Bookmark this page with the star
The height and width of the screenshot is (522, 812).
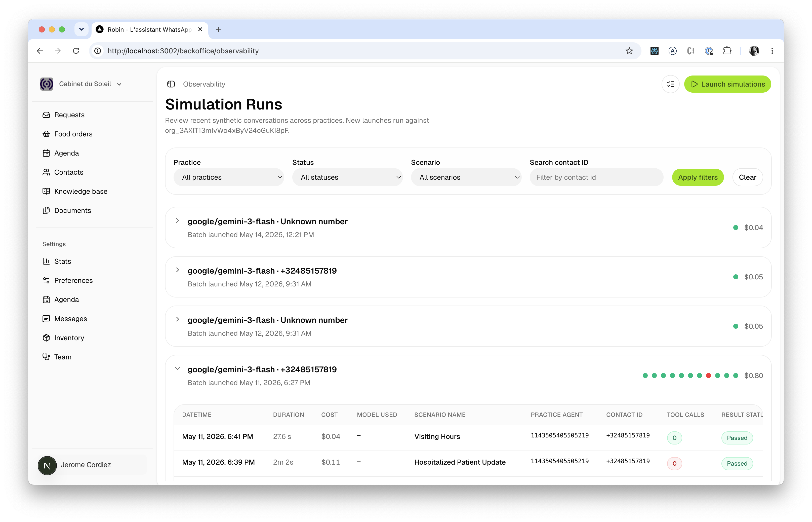point(629,51)
